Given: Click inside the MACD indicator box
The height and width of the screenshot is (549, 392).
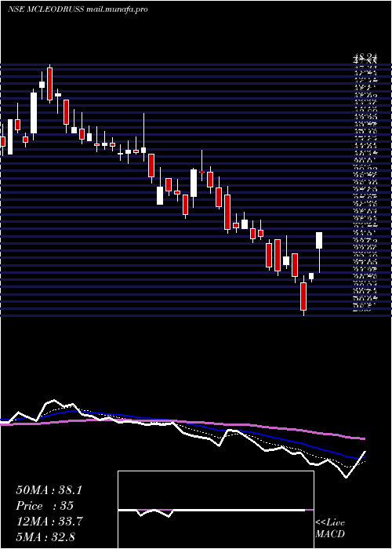Looking at the screenshot, I should [216, 510].
